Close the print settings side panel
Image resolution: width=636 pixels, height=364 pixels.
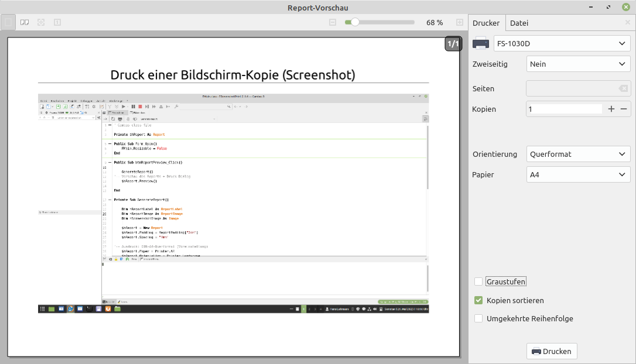(628, 22)
